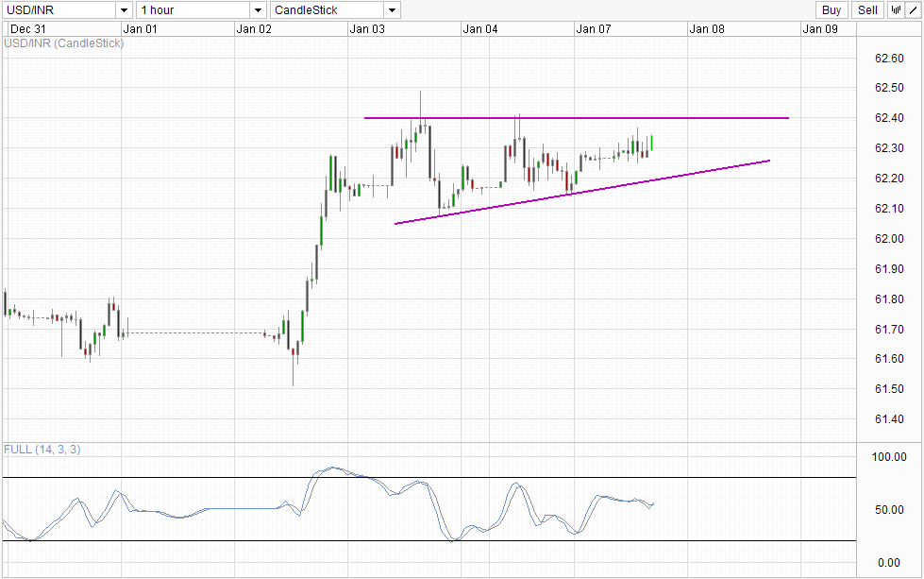Click the Jan 02 date label
This screenshot has height=579, width=924.
(254, 29)
